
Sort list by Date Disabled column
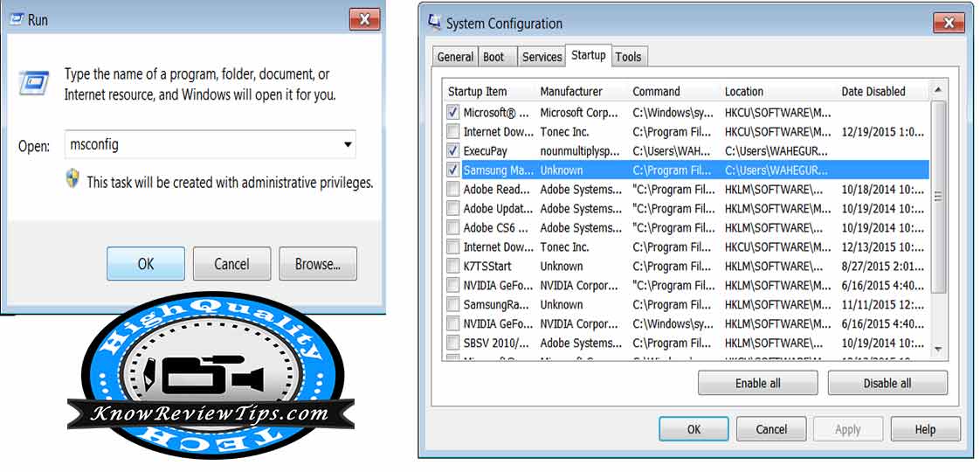point(873,92)
